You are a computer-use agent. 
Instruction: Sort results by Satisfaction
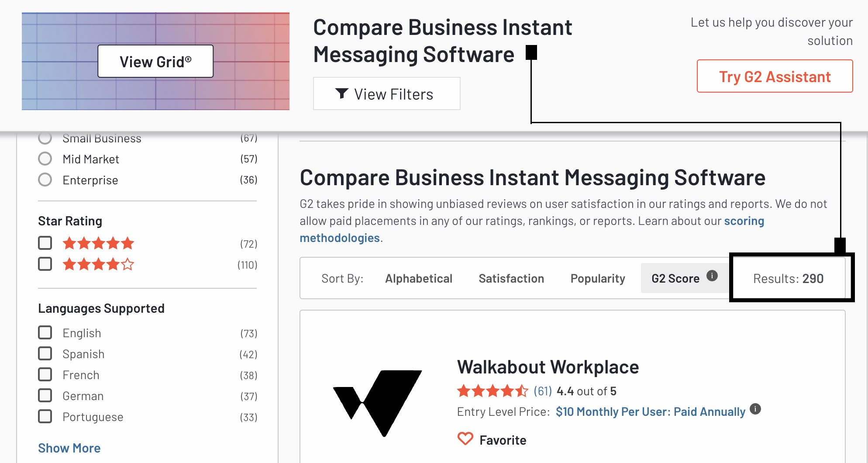coord(511,279)
